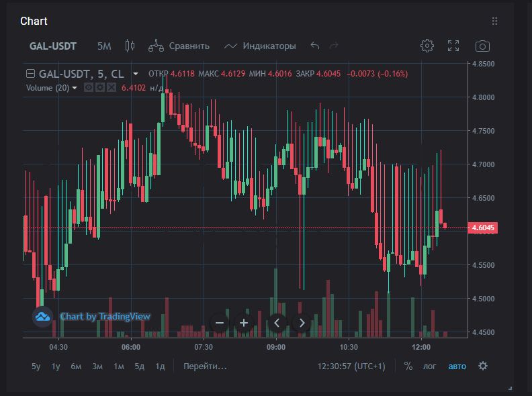Undo the last chart action
532x396 pixels.
click(315, 46)
